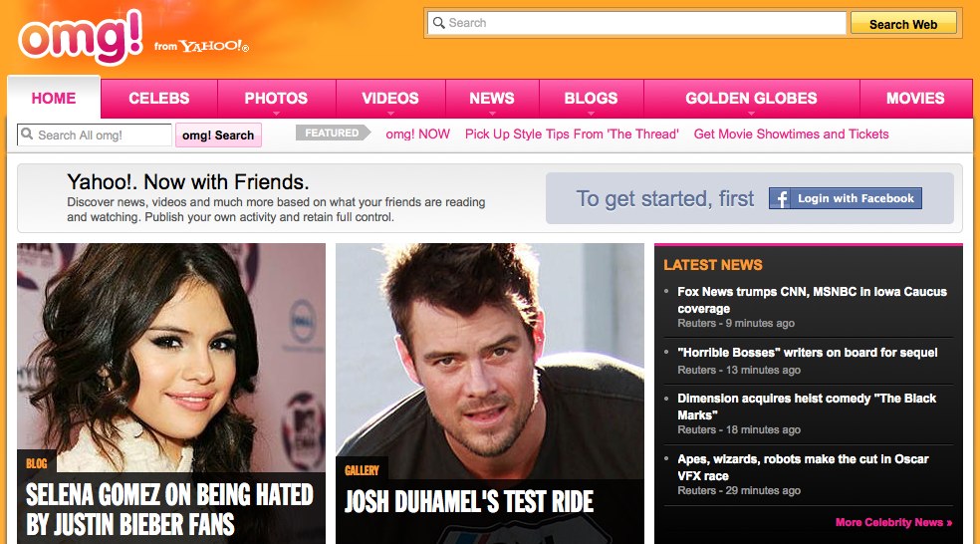This screenshot has width=980, height=544.
Task: Open Get Movie Showtimes and Tickets link
Action: click(x=791, y=134)
